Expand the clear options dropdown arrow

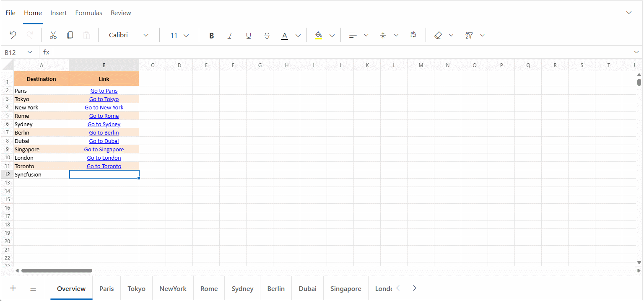[x=451, y=35]
